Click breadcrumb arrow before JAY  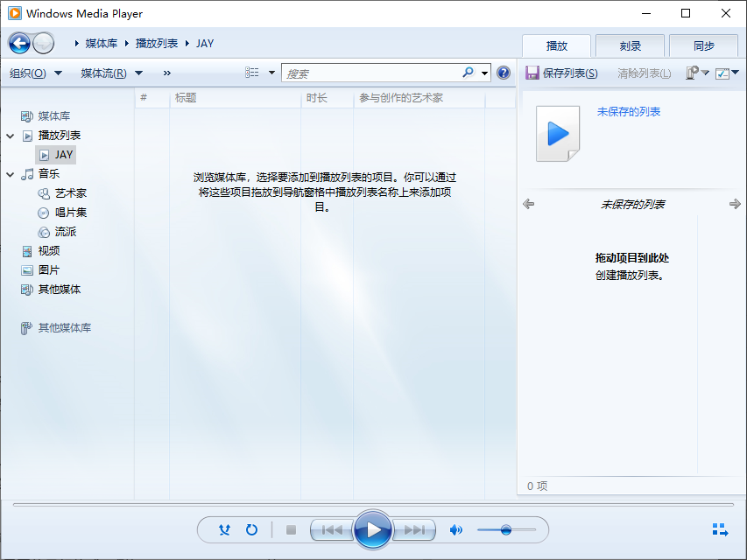pyautogui.click(x=187, y=44)
